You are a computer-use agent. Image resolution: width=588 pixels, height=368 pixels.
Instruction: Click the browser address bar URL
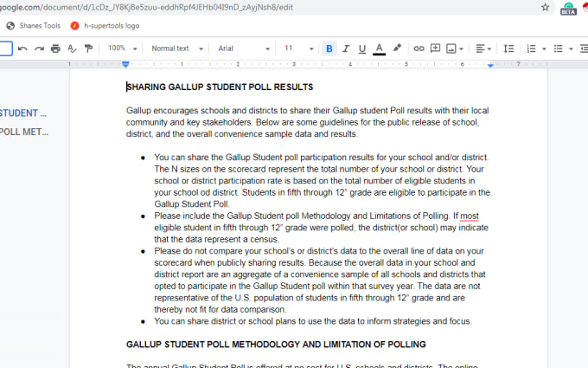[x=146, y=7]
